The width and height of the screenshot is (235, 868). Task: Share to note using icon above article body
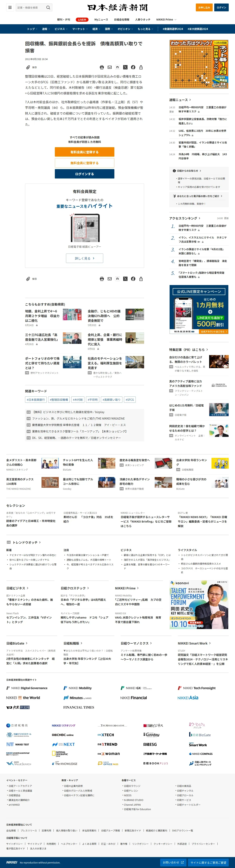(x=117, y=67)
